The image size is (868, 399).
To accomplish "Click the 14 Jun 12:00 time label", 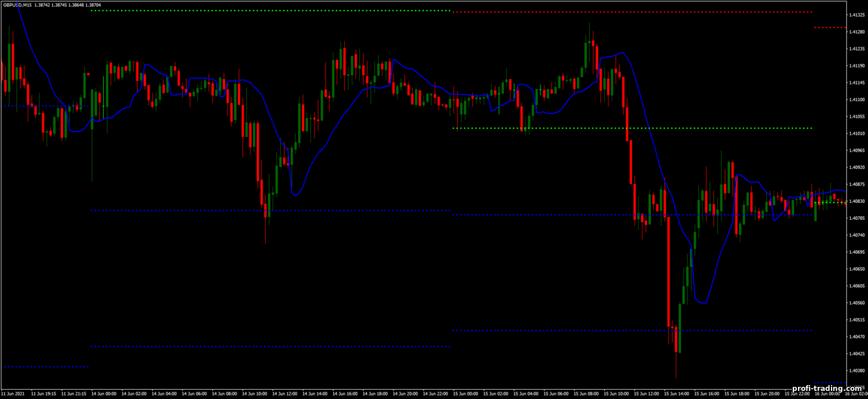I will [x=285, y=394].
